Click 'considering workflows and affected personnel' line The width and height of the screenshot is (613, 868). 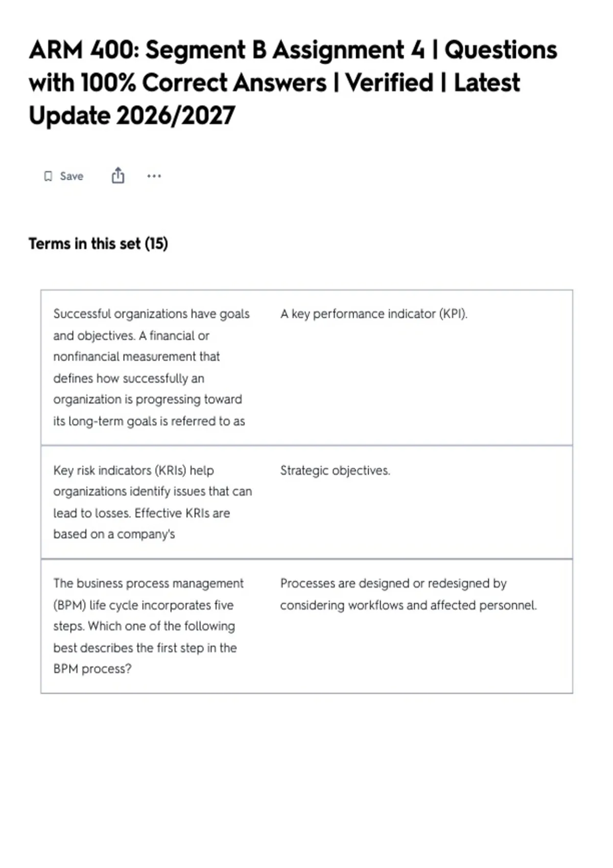click(x=409, y=605)
